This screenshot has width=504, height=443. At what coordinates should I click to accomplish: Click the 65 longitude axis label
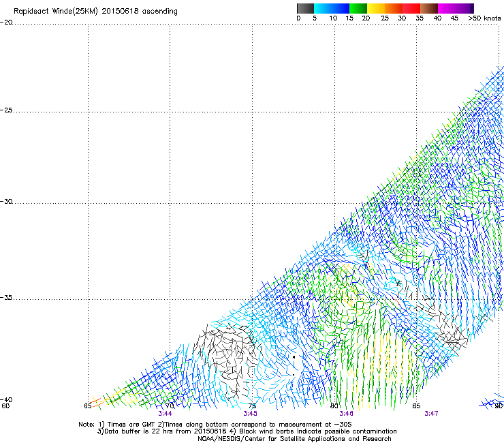(88, 406)
